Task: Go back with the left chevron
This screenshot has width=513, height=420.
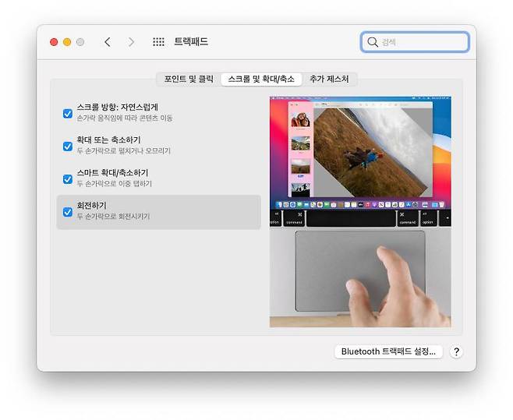Action: [x=108, y=42]
